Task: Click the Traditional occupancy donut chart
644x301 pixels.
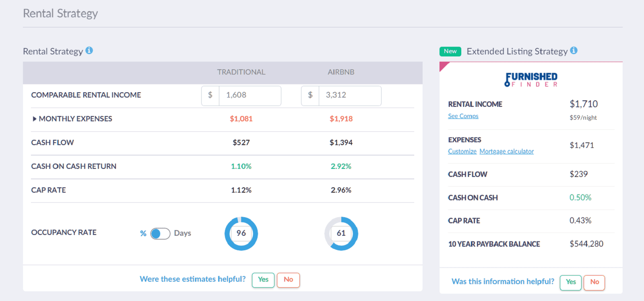Action: (x=241, y=233)
